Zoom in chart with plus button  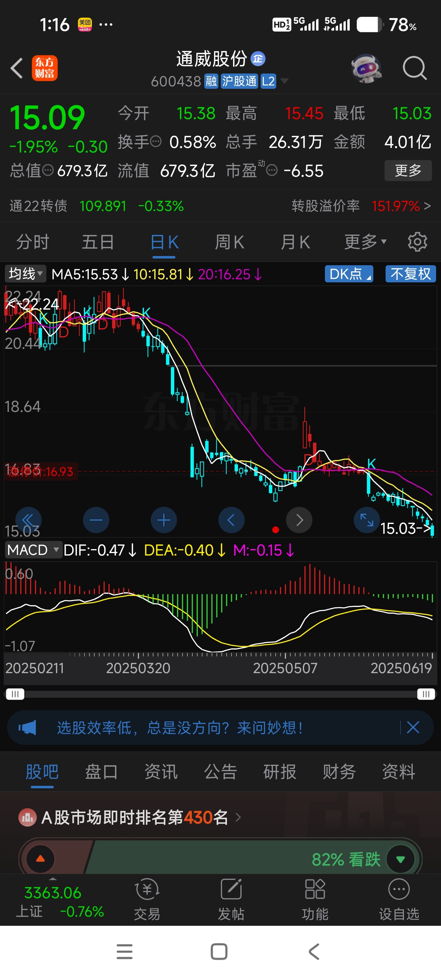164,520
